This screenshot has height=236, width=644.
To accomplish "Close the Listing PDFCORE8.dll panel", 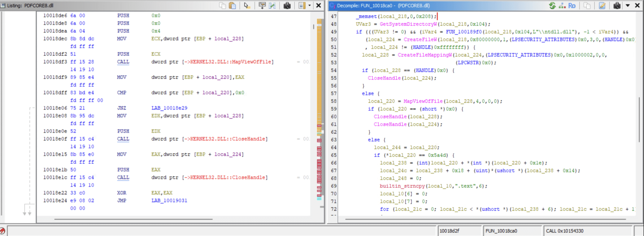I will [x=318, y=6].
